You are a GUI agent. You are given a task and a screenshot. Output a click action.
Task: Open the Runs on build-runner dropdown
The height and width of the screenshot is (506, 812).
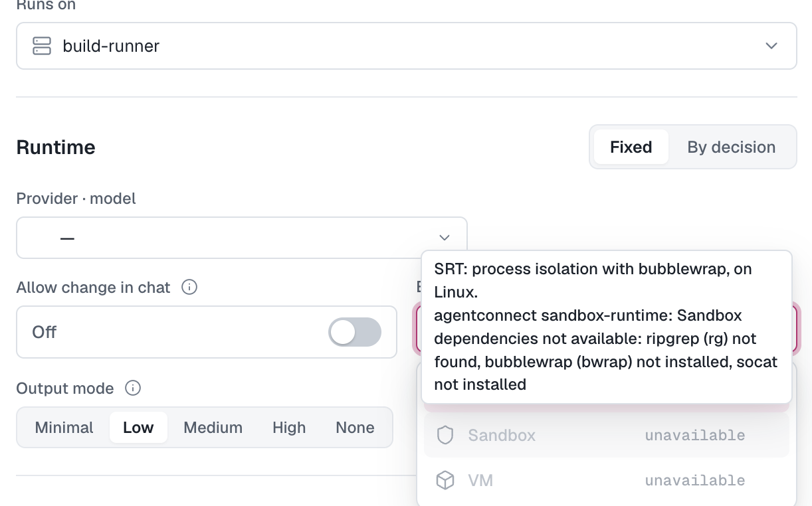[407, 46]
